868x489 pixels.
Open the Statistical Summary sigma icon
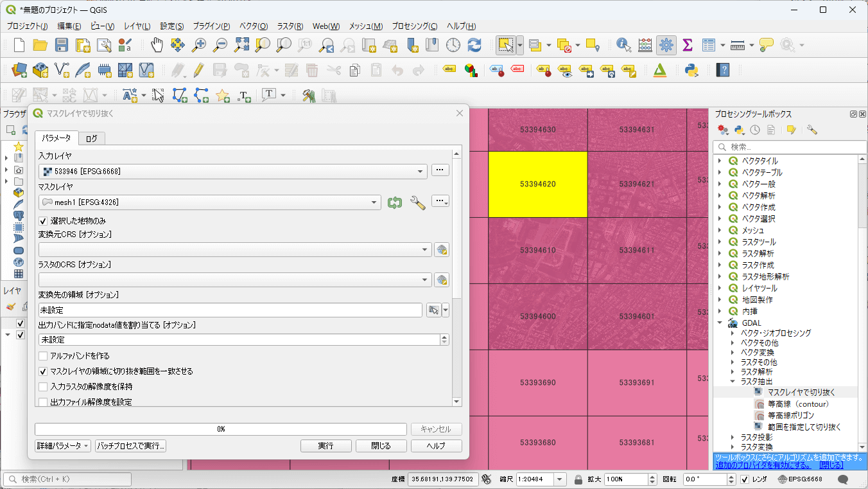687,45
